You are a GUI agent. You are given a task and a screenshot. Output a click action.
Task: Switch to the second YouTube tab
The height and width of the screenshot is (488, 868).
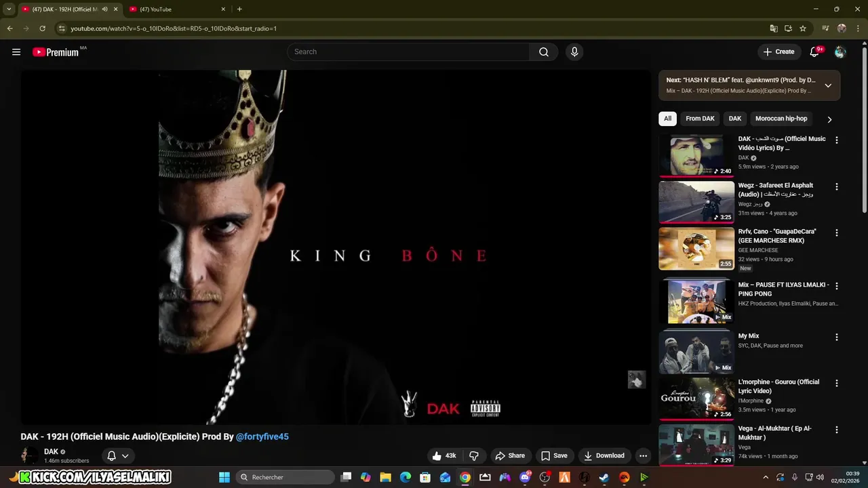178,9
